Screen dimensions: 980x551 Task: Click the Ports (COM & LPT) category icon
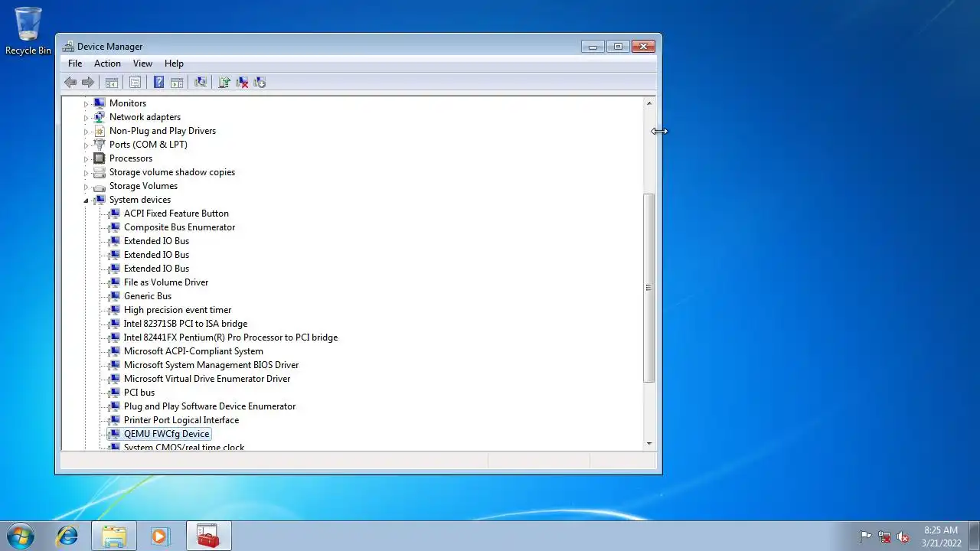pyautogui.click(x=99, y=145)
